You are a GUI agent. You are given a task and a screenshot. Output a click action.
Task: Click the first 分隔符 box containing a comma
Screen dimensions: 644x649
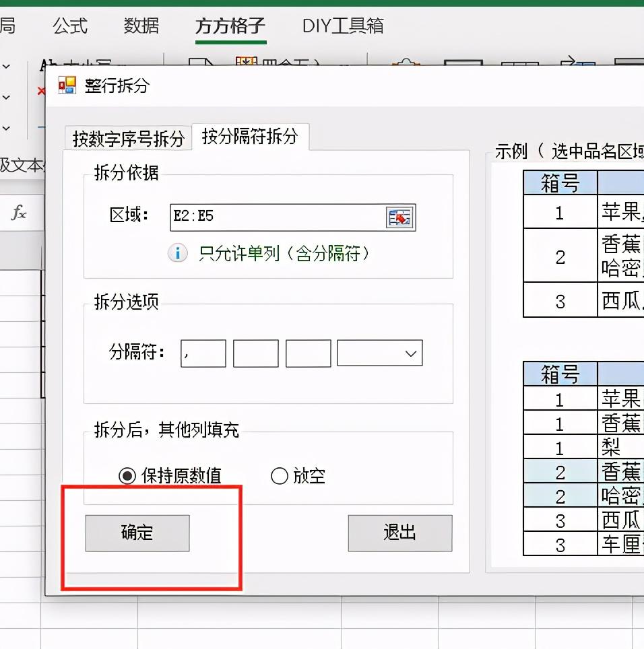203,353
